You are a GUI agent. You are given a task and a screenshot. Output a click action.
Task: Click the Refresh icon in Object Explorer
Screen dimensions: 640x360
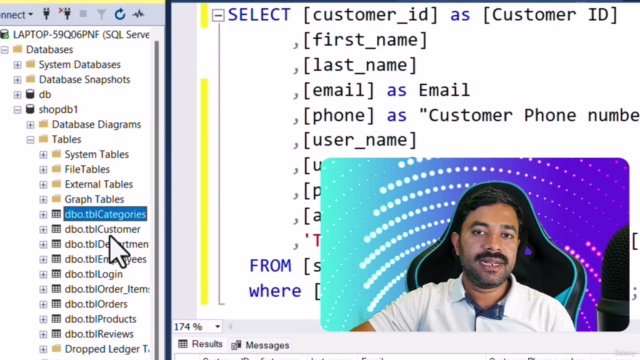coord(120,14)
